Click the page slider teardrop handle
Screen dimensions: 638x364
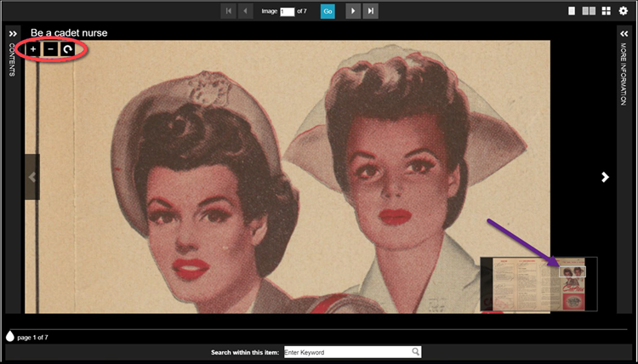point(9,336)
